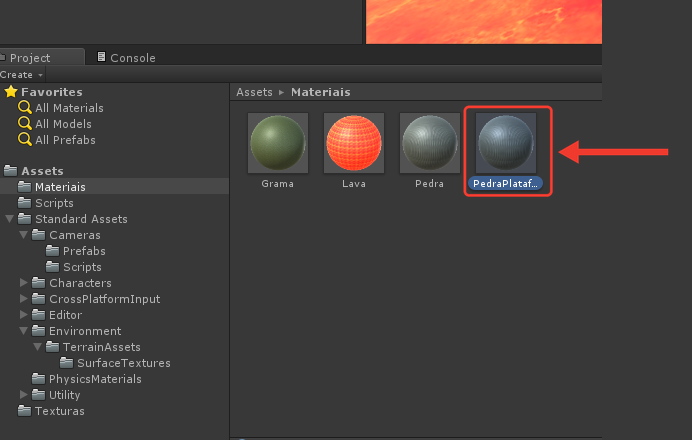Expand the Utility folder
Image resolution: width=692 pixels, height=440 pixels.
pyautogui.click(x=24, y=395)
